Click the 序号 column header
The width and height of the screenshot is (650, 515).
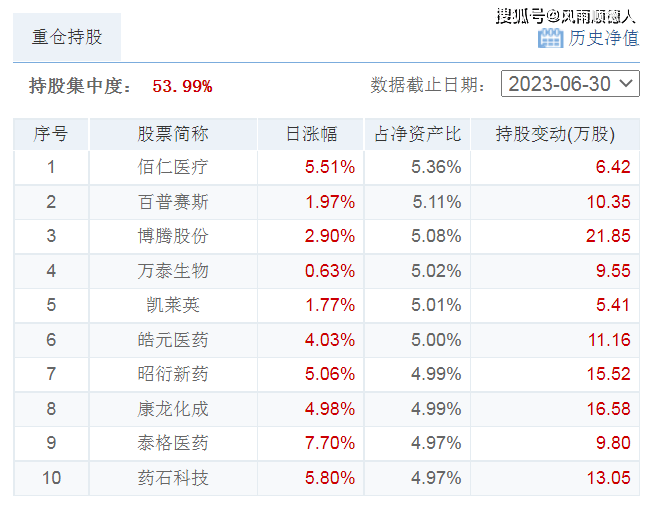pyautogui.click(x=51, y=134)
